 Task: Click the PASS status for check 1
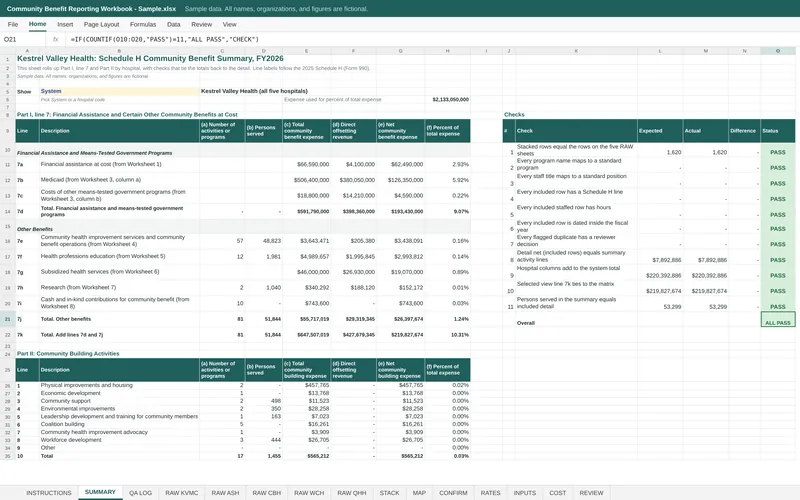point(778,150)
